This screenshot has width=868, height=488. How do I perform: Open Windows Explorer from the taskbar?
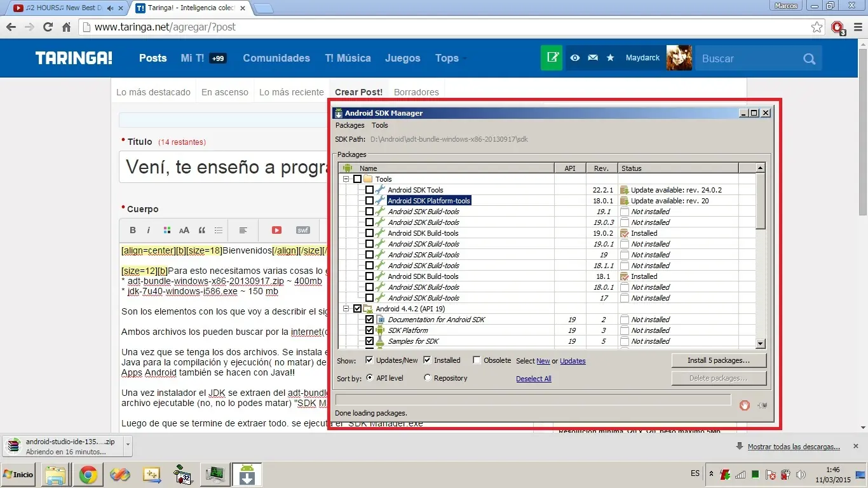pyautogui.click(x=56, y=475)
